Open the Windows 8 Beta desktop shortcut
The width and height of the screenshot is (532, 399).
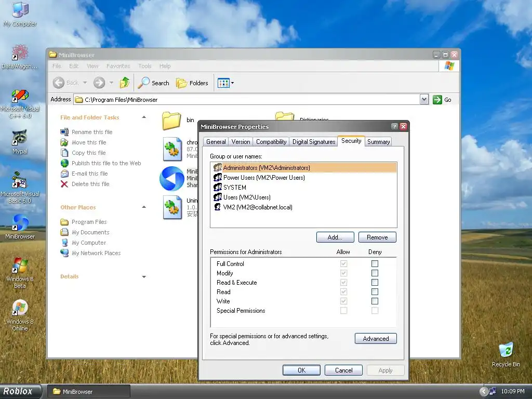(x=20, y=272)
